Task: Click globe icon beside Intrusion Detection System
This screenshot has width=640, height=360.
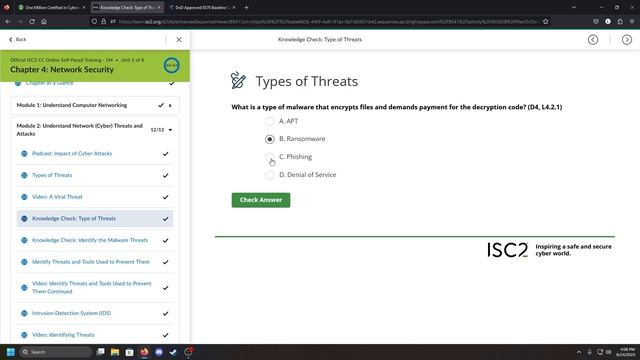Action: coord(24,313)
